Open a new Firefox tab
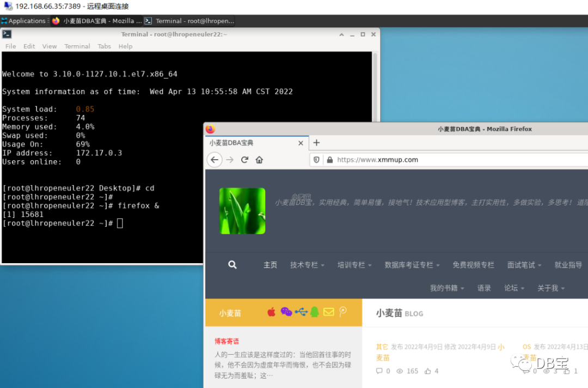The height and width of the screenshot is (388, 588). (316, 143)
